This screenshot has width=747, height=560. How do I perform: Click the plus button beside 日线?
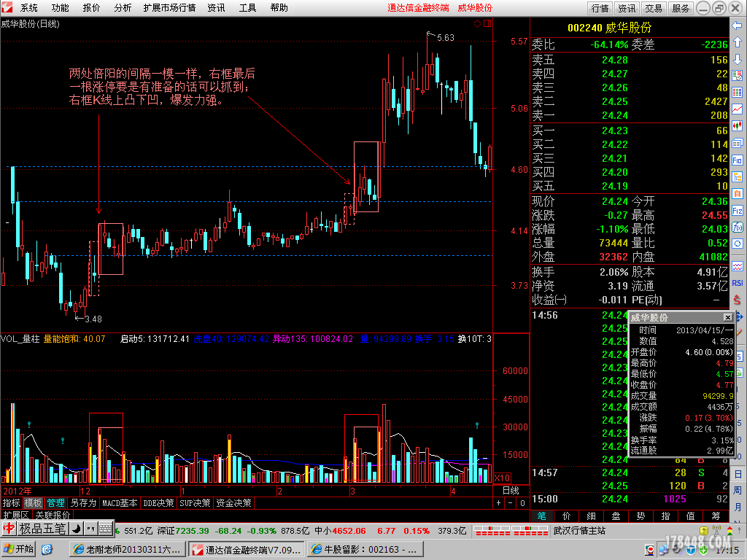pos(499,503)
